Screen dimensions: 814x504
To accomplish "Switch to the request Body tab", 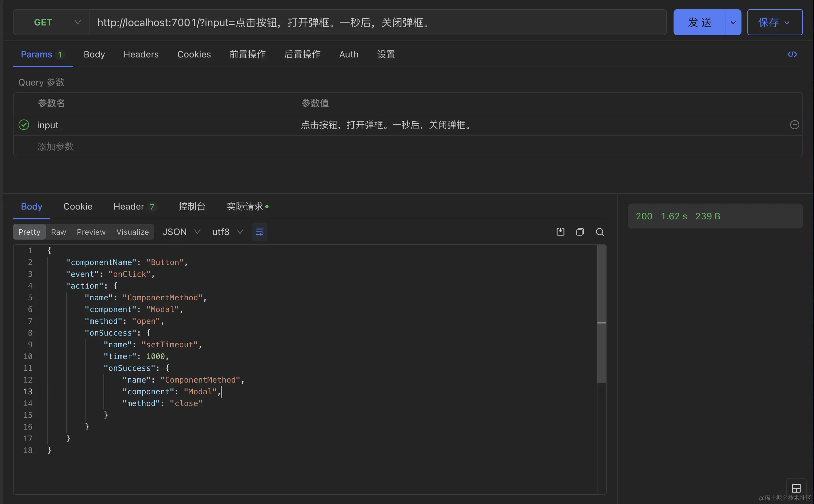I will (94, 54).
